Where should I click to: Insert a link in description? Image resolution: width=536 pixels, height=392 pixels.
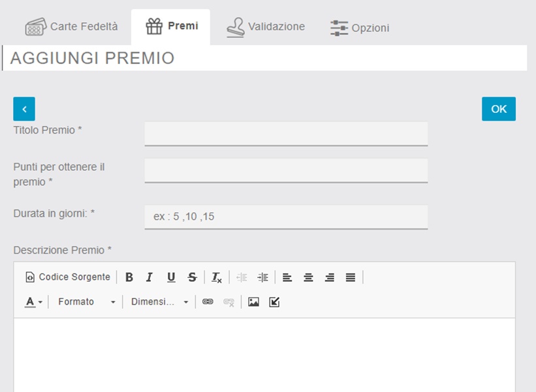click(x=208, y=302)
